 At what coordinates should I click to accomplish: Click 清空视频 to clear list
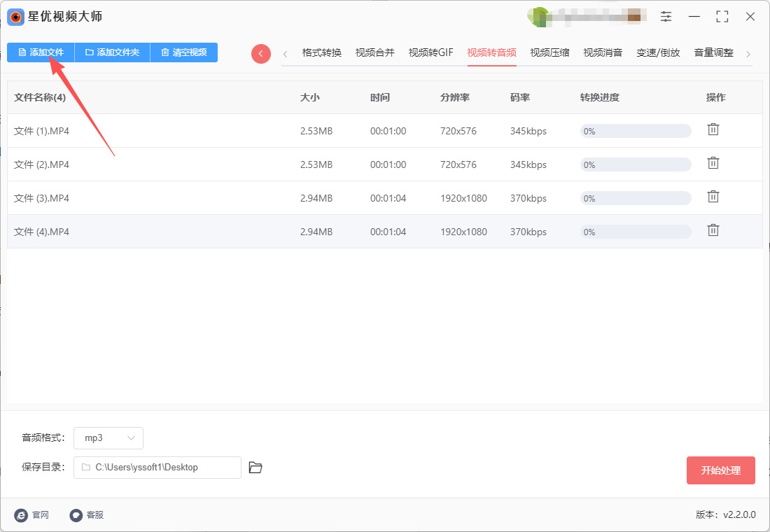pyautogui.click(x=183, y=52)
